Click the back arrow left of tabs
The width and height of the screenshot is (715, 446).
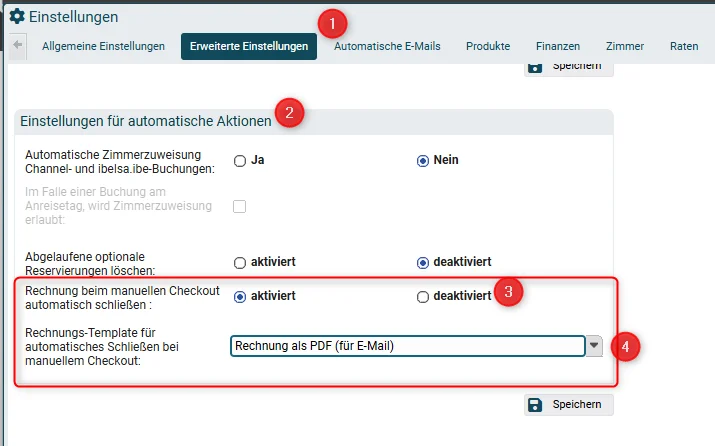(18, 45)
